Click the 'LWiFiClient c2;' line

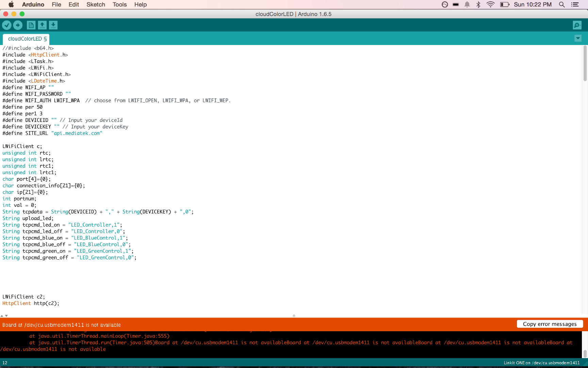pos(23,297)
